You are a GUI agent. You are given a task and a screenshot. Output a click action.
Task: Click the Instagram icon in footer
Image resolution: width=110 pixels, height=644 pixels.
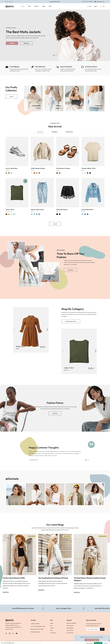[10, 633]
